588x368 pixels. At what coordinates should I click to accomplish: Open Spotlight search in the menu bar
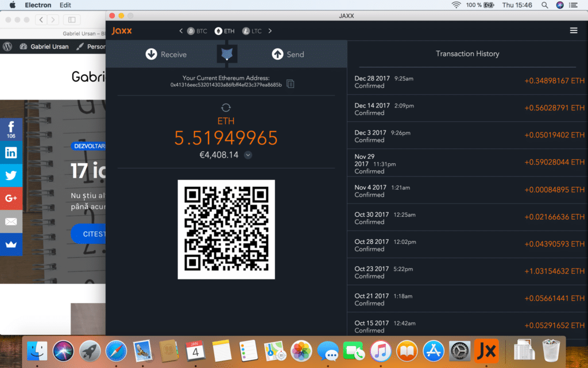tap(544, 5)
